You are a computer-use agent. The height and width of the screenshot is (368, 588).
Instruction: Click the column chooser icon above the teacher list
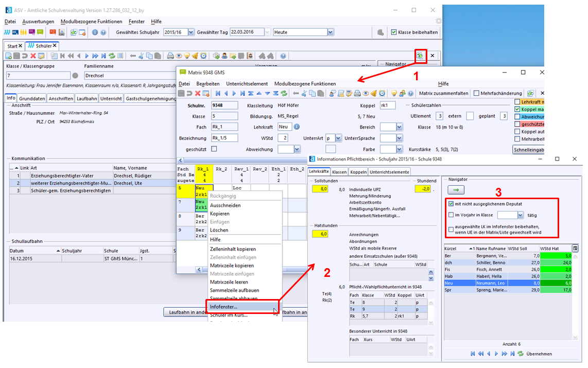[x=575, y=248]
